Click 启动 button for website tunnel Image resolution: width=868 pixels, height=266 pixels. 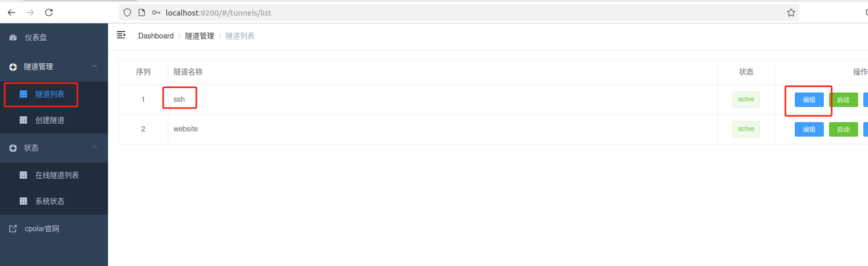pyautogui.click(x=843, y=129)
